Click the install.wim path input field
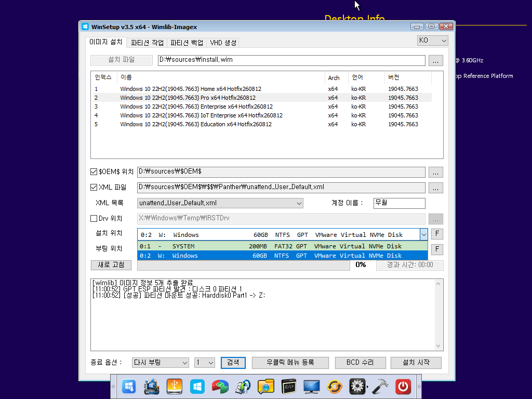The height and width of the screenshot is (399, 532). click(291, 60)
